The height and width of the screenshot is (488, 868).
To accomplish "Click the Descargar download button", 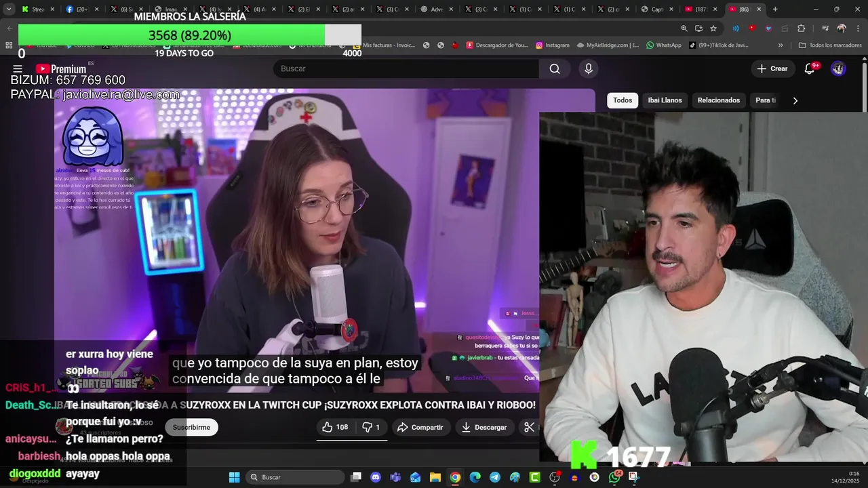I will tap(484, 427).
